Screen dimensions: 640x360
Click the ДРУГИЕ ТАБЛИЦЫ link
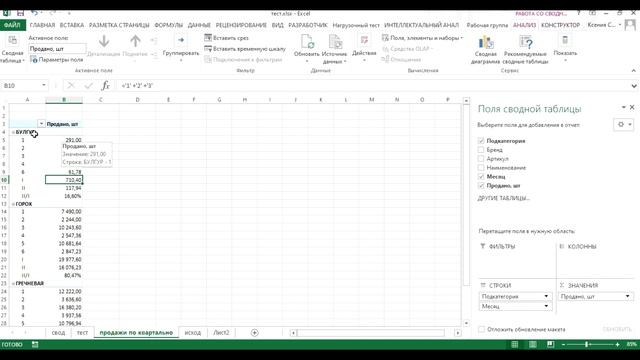click(504, 198)
